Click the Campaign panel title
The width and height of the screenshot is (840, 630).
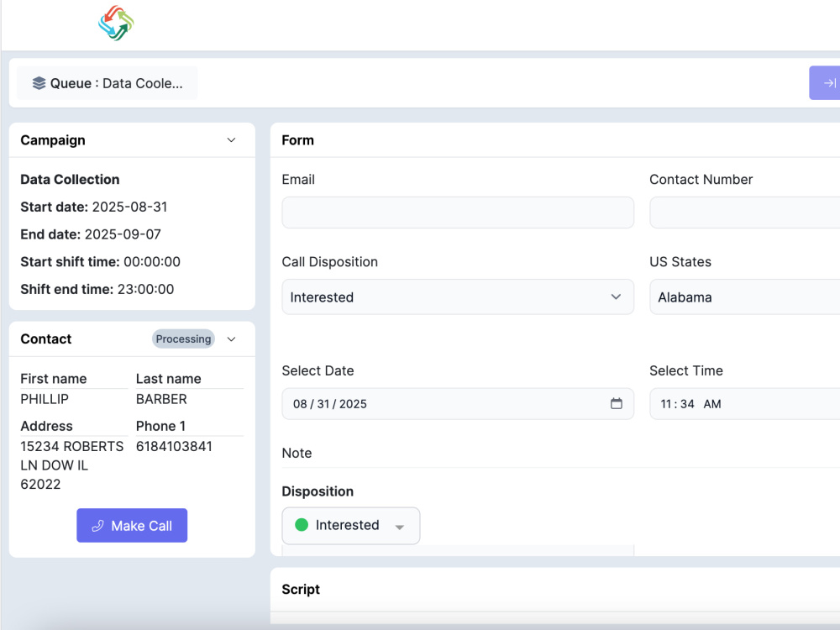click(x=52, y=140)
